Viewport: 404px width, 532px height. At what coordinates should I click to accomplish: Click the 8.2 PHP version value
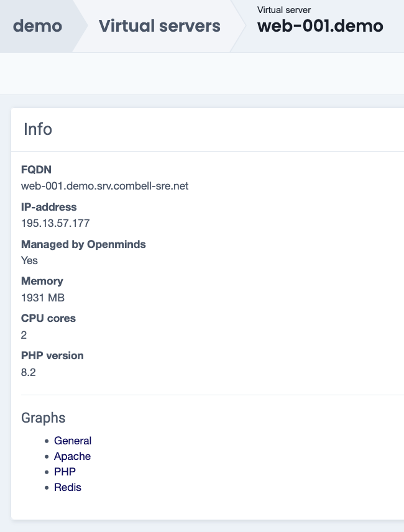click(29, 372)
